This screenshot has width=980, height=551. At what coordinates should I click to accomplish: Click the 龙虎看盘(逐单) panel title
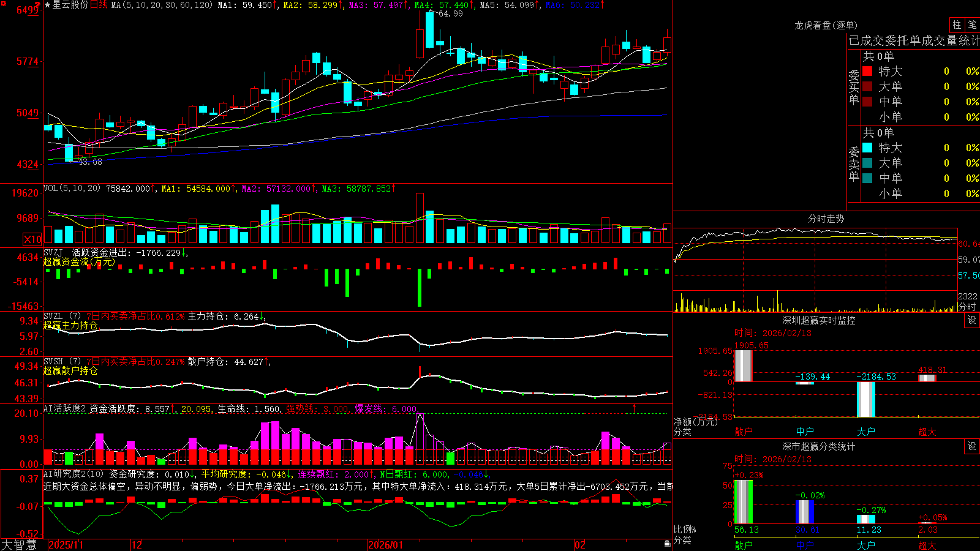click(826, 25)
